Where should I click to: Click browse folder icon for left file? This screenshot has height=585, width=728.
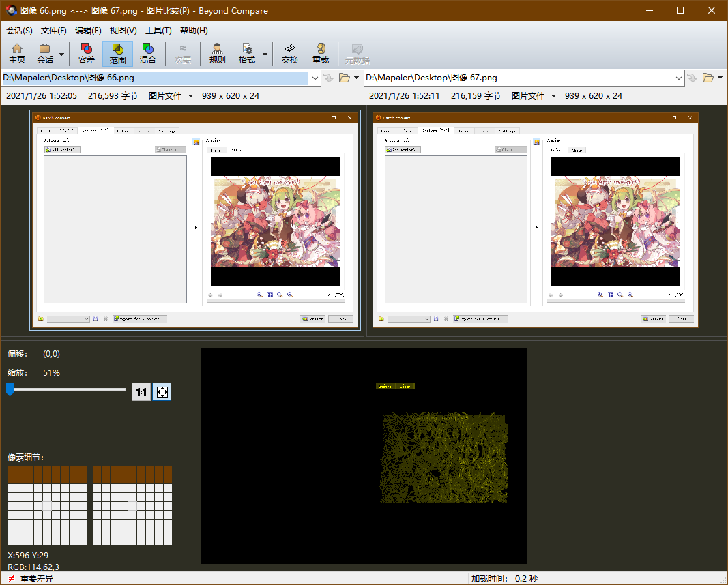coord(345,78)
